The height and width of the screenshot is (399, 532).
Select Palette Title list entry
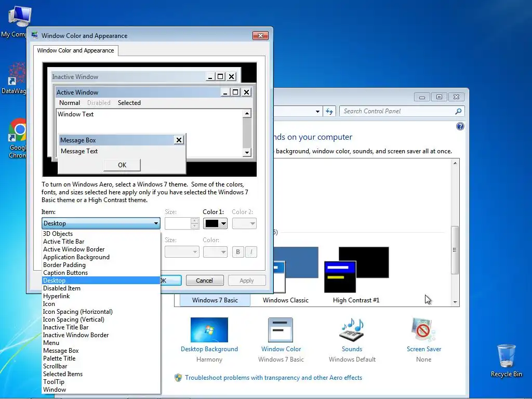click(101, 358)
